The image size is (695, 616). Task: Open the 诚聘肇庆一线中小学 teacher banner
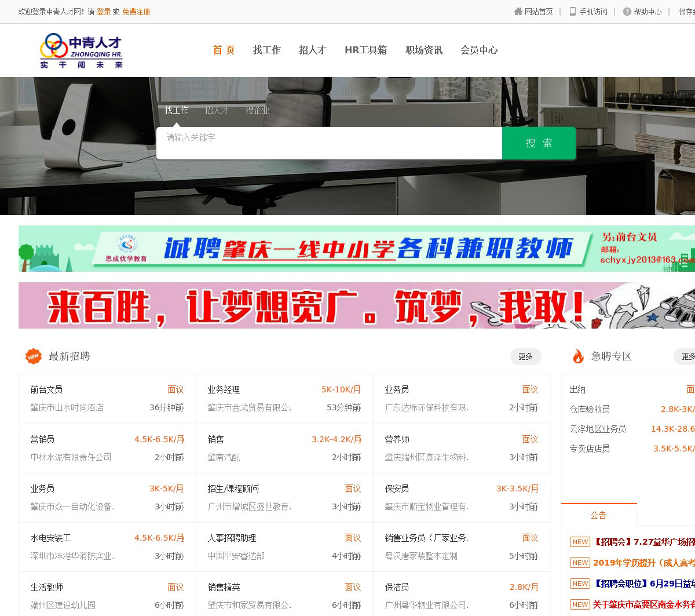pos(357,249)
